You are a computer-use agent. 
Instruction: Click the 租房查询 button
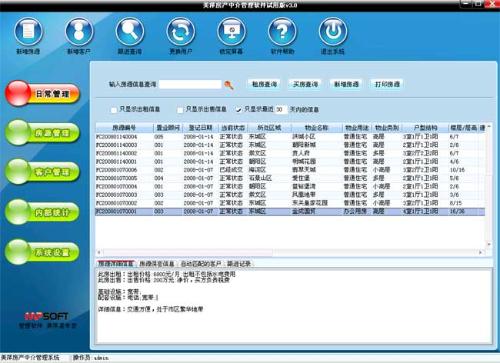point(264,84)
